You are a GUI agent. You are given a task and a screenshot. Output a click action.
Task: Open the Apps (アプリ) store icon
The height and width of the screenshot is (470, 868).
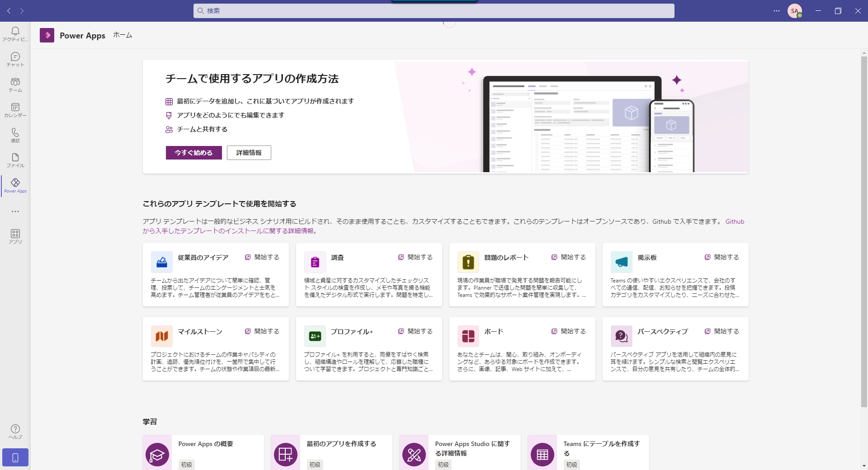point(15,236)
